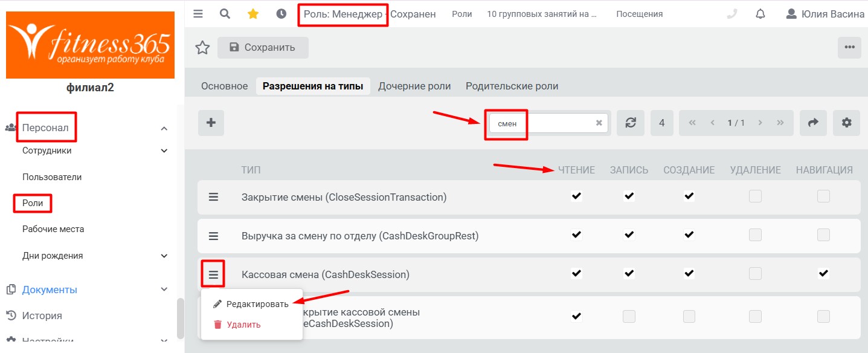Switch to the Дочерние роли tab

pyautogui.click(x=414, y=86)
